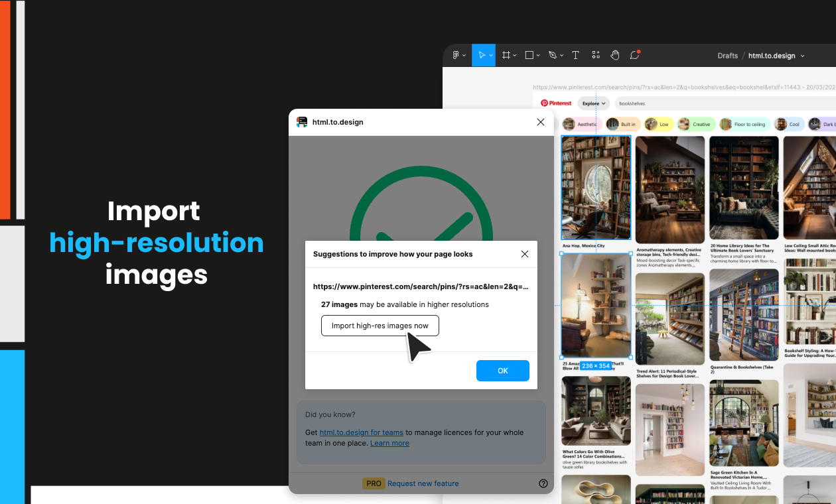Click 'Trend Alert: 11 Periodical-Style' caption

(668, 371)
